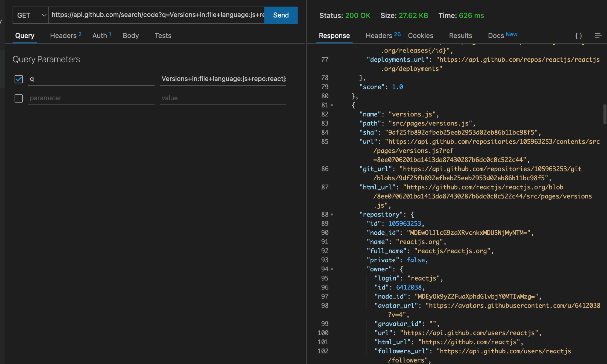Click the node_id value on line 97

tap(476, 297)
